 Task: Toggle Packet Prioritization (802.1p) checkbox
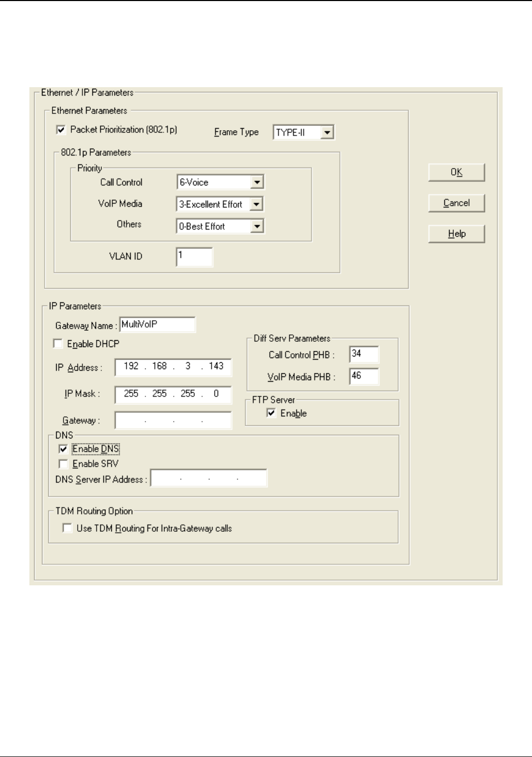[61, 130]
